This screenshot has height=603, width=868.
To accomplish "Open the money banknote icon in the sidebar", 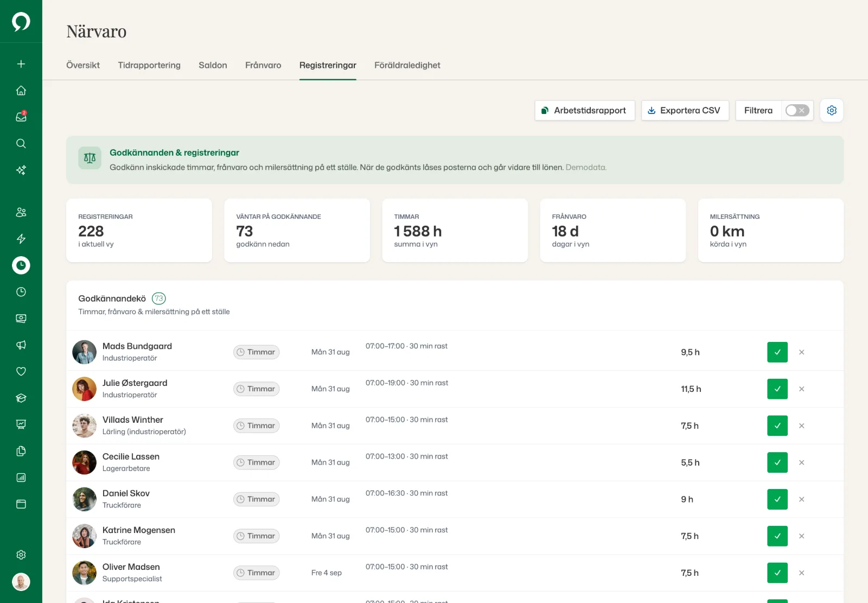I will [x=21, y=319].
